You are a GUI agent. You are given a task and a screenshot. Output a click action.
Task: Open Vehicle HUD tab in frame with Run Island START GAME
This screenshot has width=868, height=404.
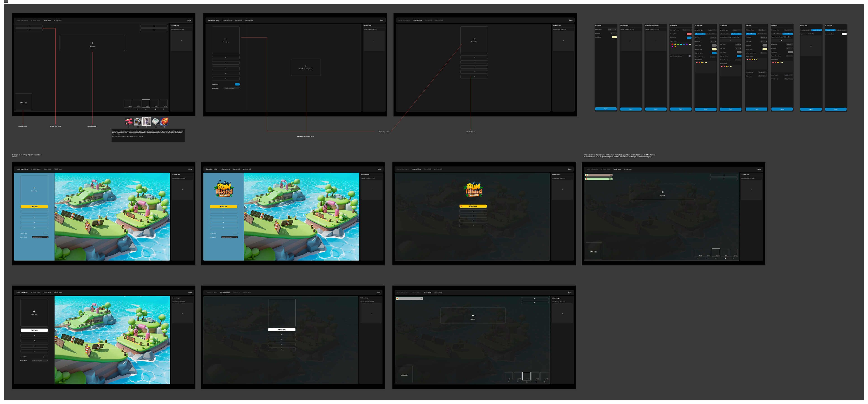click(247, 169)
